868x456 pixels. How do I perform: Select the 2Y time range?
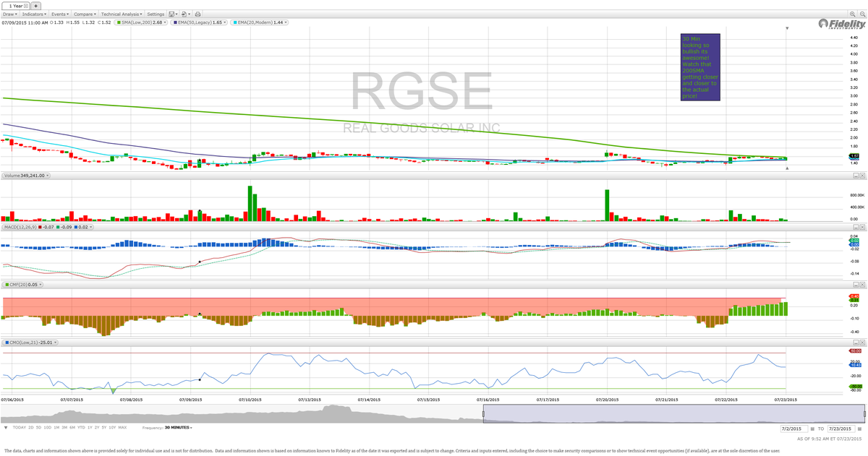(x=98, y=428)
